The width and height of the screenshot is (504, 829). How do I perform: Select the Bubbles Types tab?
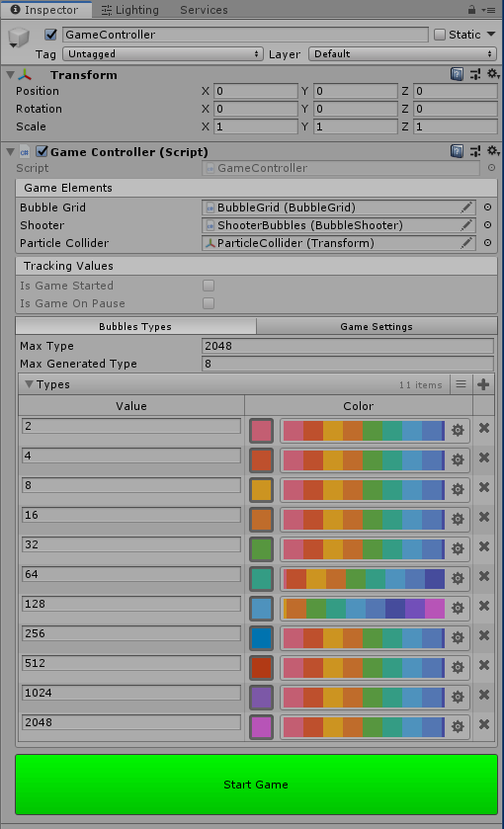pyautogui.click(x=135, y=326)
